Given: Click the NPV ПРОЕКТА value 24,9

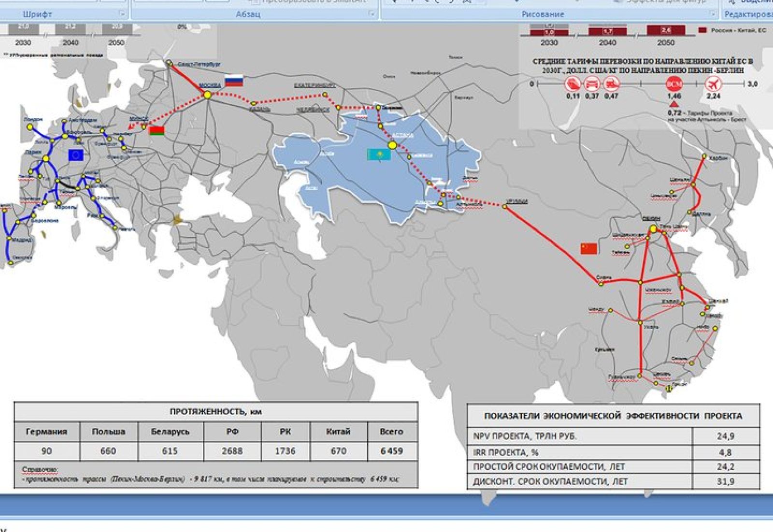Looking at the screenshot, I should (726, 436).
